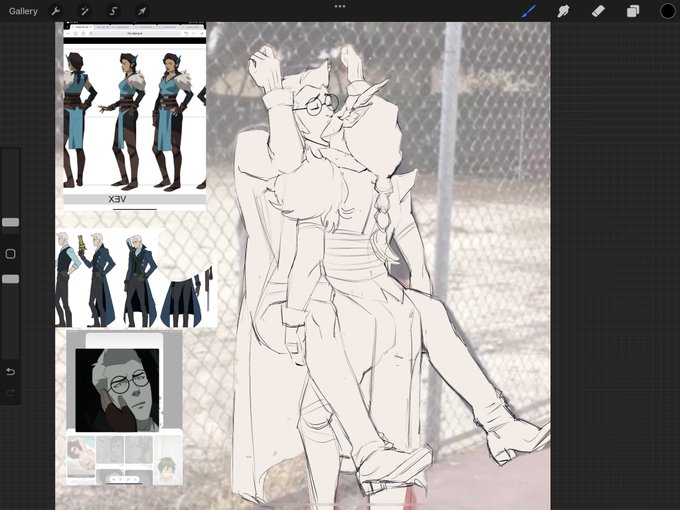Adjust the brush opacity slider handle
This screenshot has width=680, height=510.
coord(10,279)
